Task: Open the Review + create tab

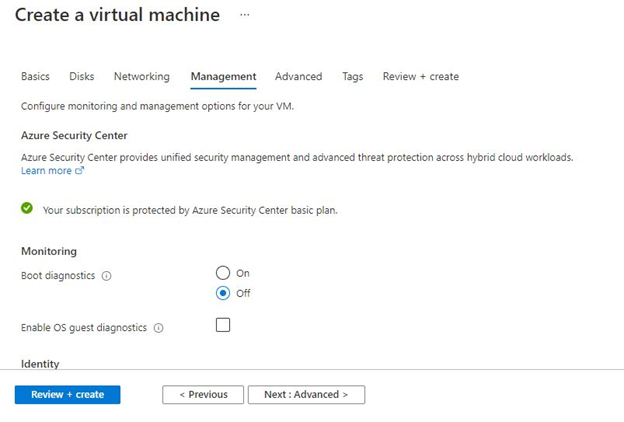Action: (x=420, y=77)
